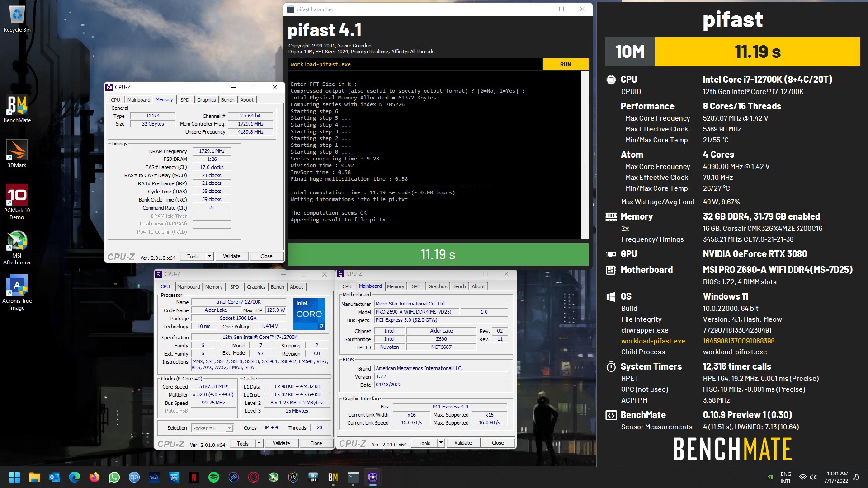Click Core Speed value 5187.31 MHz
868x488 pixels.
coord(213,386)
